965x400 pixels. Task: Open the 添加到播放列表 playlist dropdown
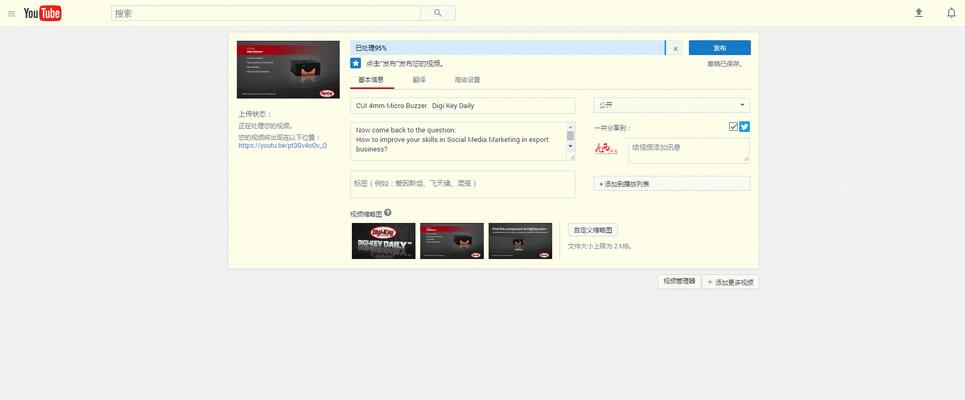pos(672,183)
